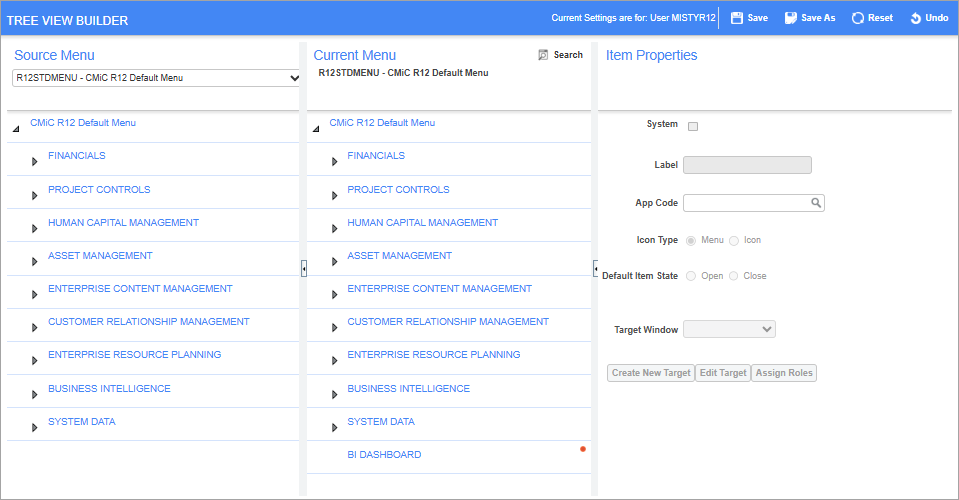The image size is (959, 500).
Task: Select SYSTEM DATA label in Source Menu
Action: [81, 422]
